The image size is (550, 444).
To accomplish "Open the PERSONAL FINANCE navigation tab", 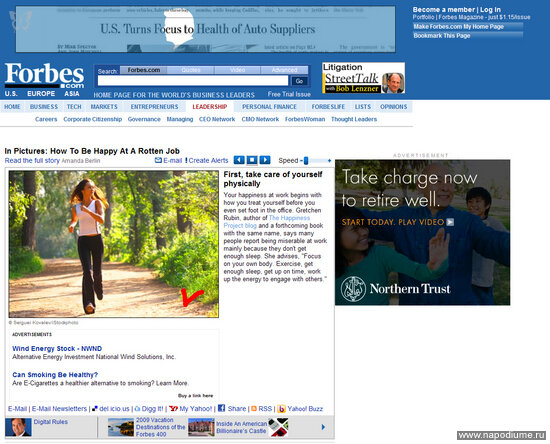I will coord(269,107).
